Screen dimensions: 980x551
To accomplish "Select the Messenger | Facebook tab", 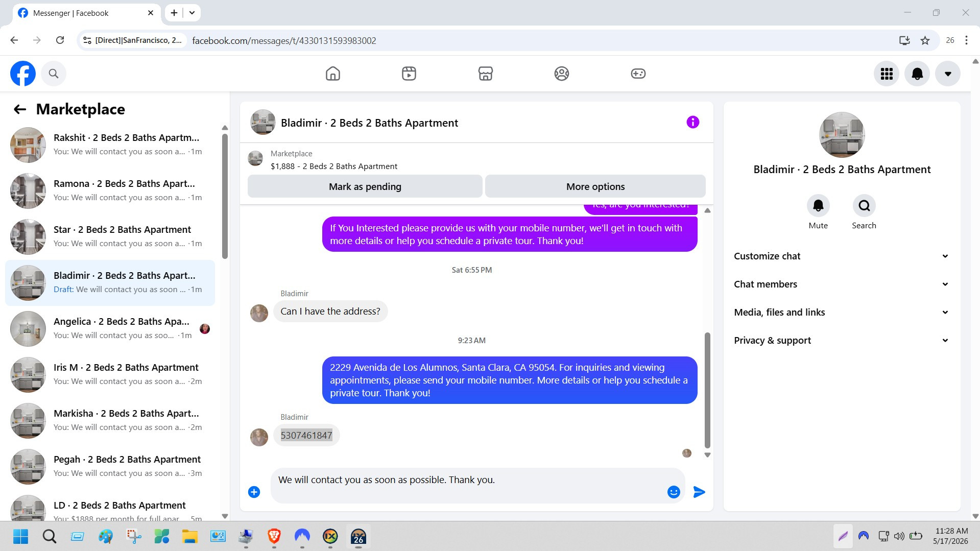I will click(x=86, y=13).
